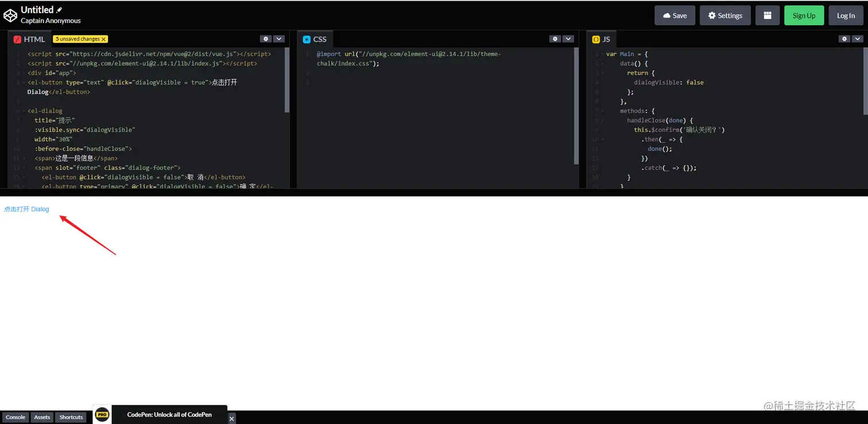Click the Untitled pen title
Viewport: 868px width, 424px height.
pyautogui.click(x=37, y=10)
